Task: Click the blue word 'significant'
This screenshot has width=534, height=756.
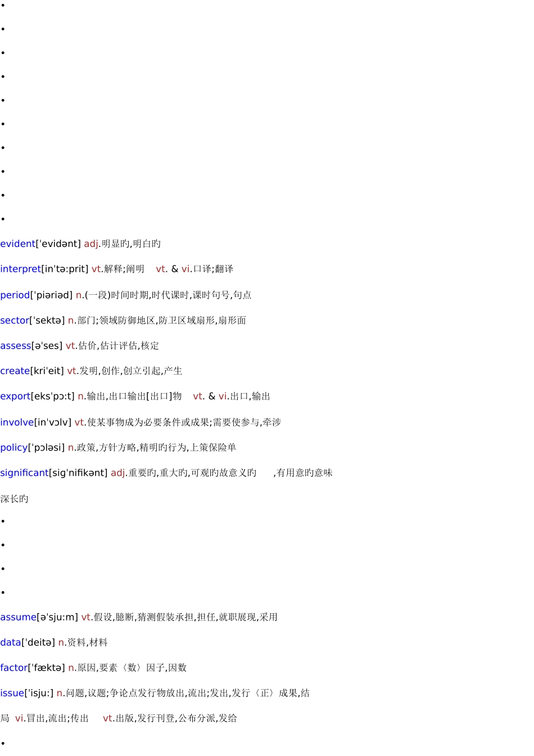Action: (x=24, y=472)
